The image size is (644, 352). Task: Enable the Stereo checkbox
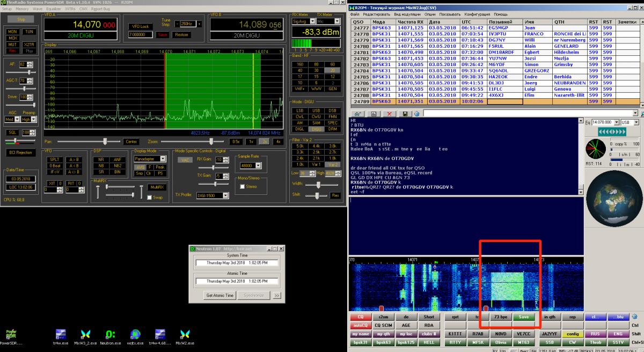tap(242, 187)
